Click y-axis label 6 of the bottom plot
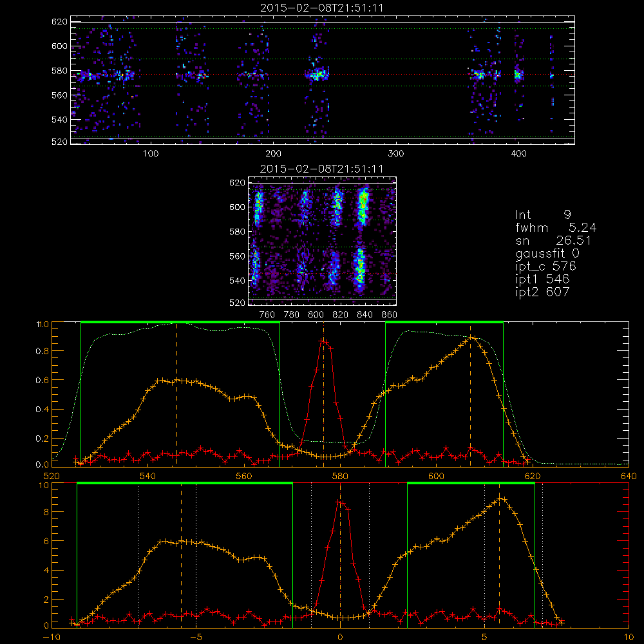Screen dimensions: 644x644 coord(46,542)
